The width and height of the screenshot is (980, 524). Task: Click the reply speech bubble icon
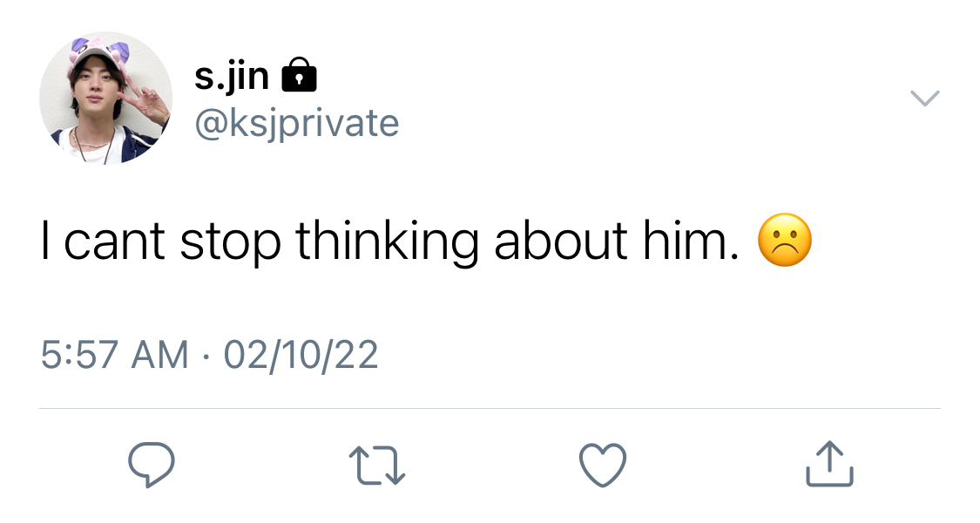(152, 465)
